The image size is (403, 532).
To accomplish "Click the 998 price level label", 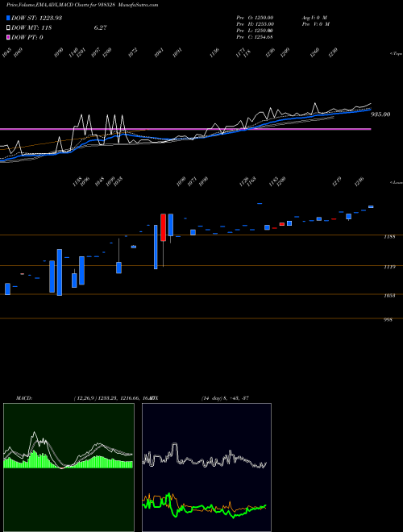I will [388, 320].
